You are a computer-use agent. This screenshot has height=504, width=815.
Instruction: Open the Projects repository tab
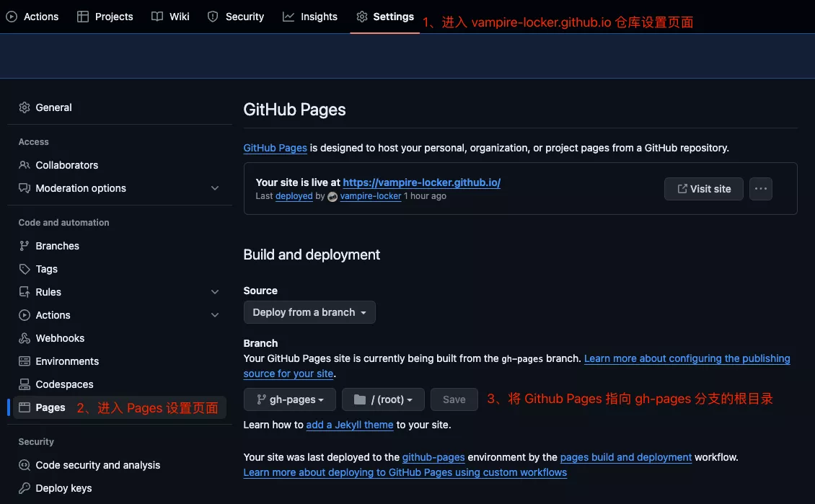(105, 17)
